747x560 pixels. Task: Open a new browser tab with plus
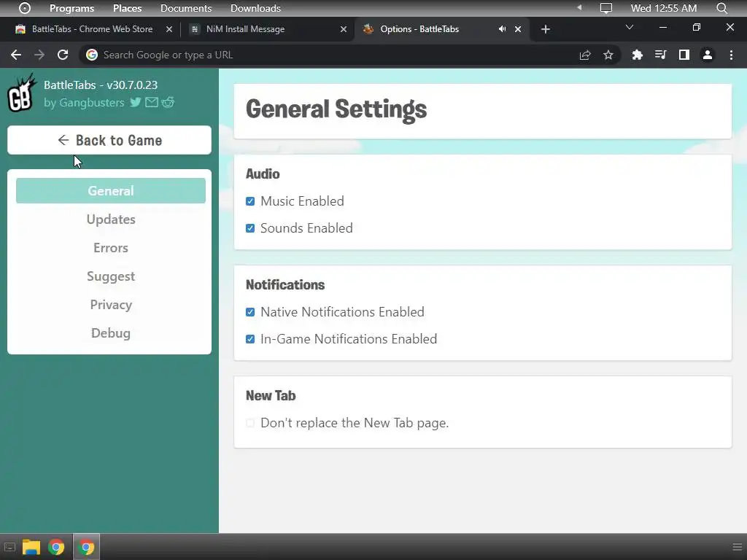[546, 29]
